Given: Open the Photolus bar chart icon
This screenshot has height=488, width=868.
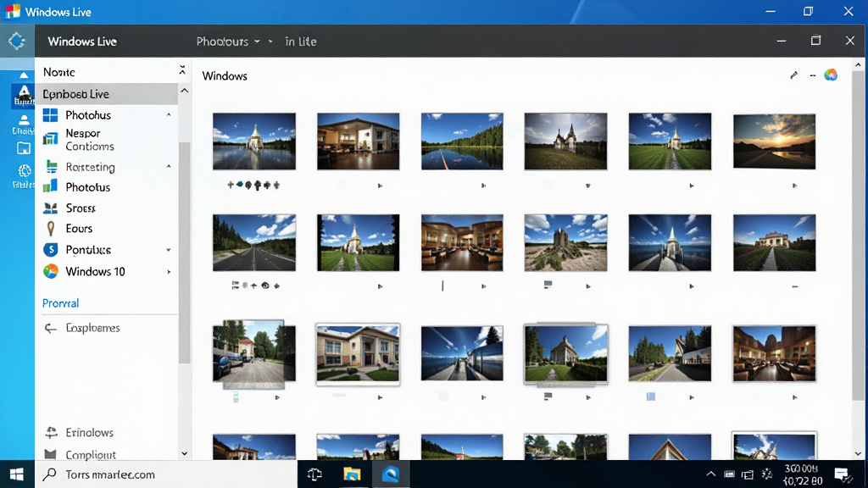Looking at the screenshot, I should tap(50, 186).
